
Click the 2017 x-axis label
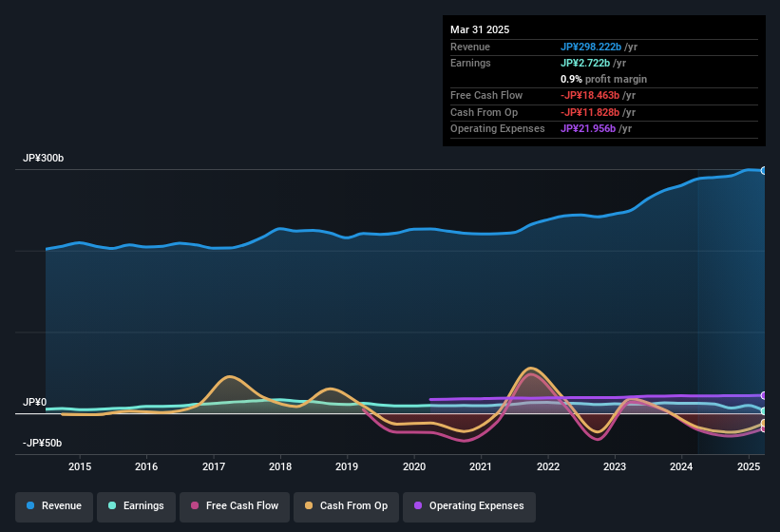pos(214,466)
